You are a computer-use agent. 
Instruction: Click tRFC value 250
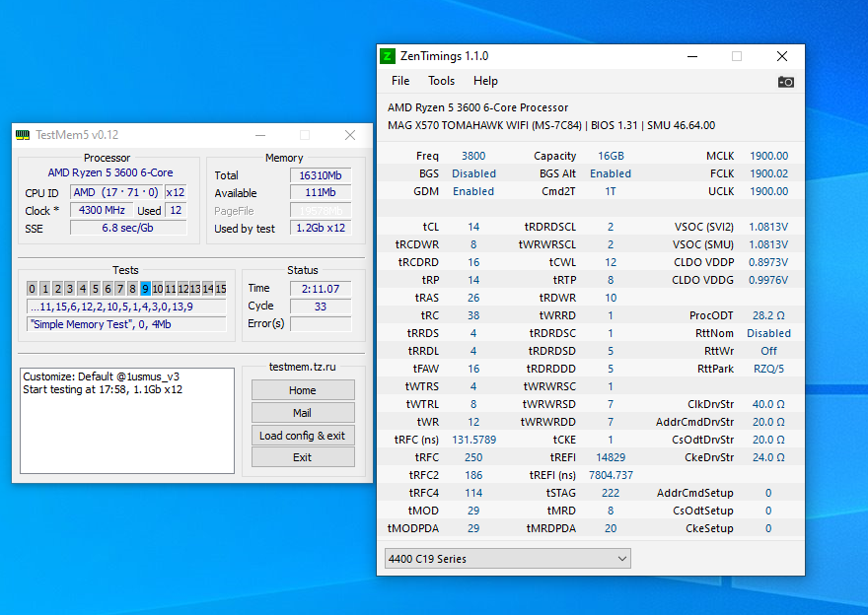tap(473, 457)
